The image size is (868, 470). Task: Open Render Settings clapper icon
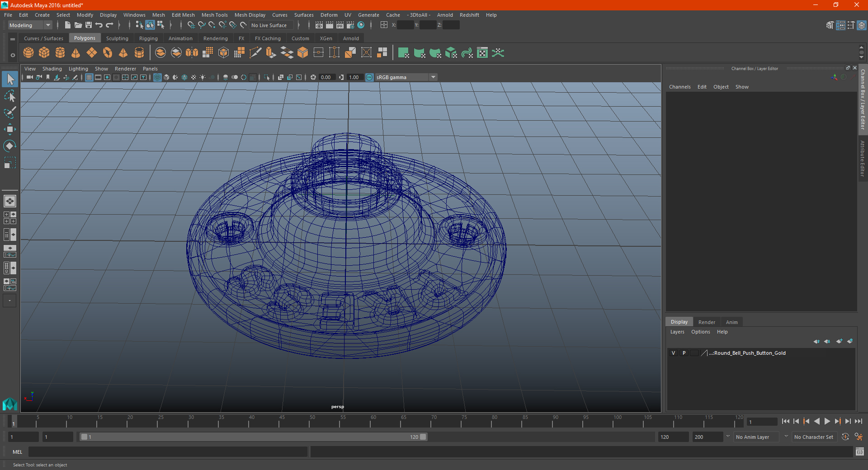pyautogui.click(x=350, y=25)
